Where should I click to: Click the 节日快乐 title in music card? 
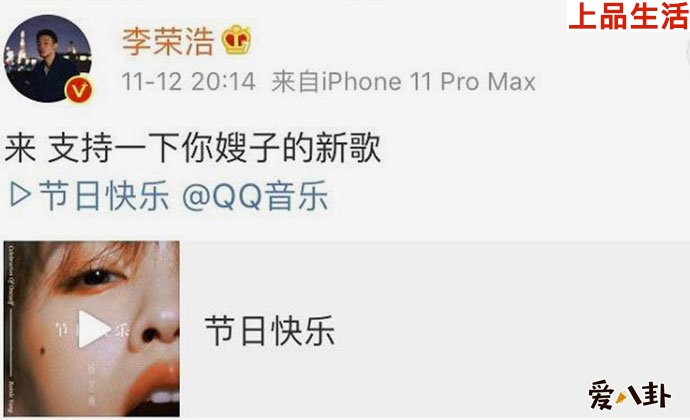[270, 330]
